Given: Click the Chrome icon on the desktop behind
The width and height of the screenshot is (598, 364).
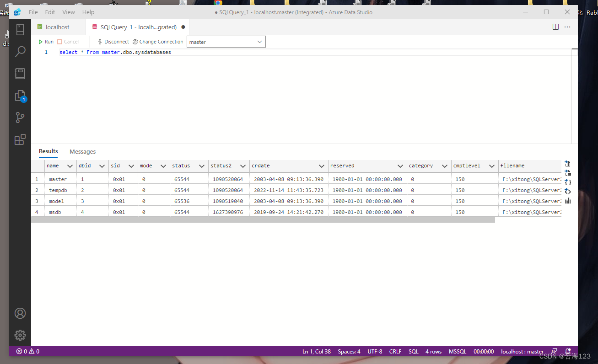Looking at the screenshot, I should [218, 2].
